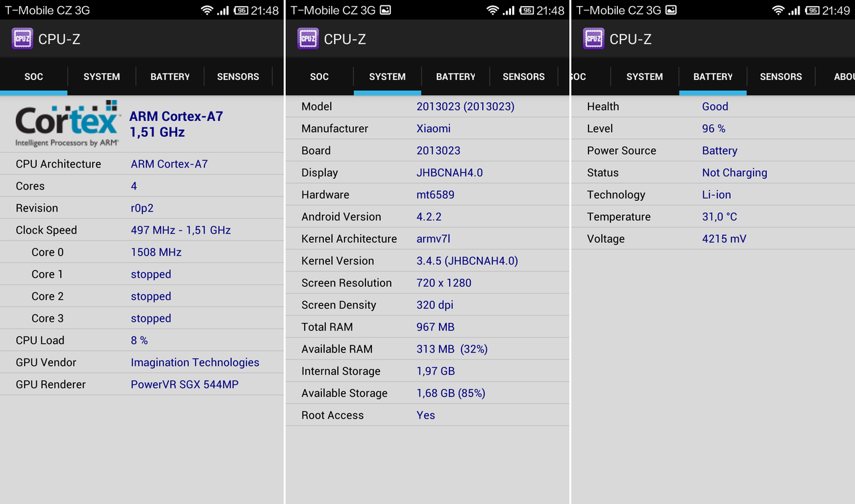This screenshot has width=855, height=504.
Task: Tap the Revision value r0p2
Action: 142,208
